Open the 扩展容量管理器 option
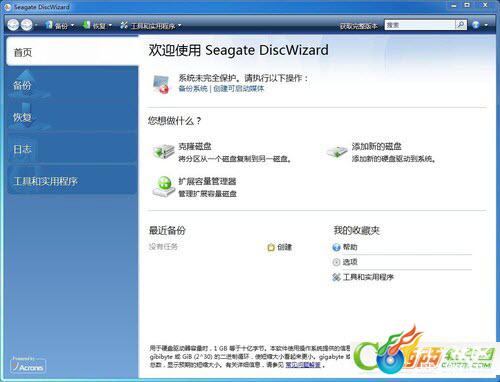The height and width of the screenshot is (382, 500). coord(207,181)
